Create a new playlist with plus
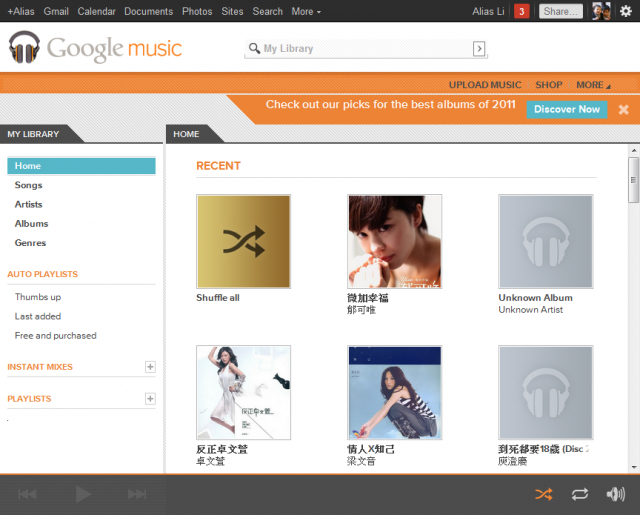Image resolution: width=640 pixels, height=515 pixels. pos(150,398)
